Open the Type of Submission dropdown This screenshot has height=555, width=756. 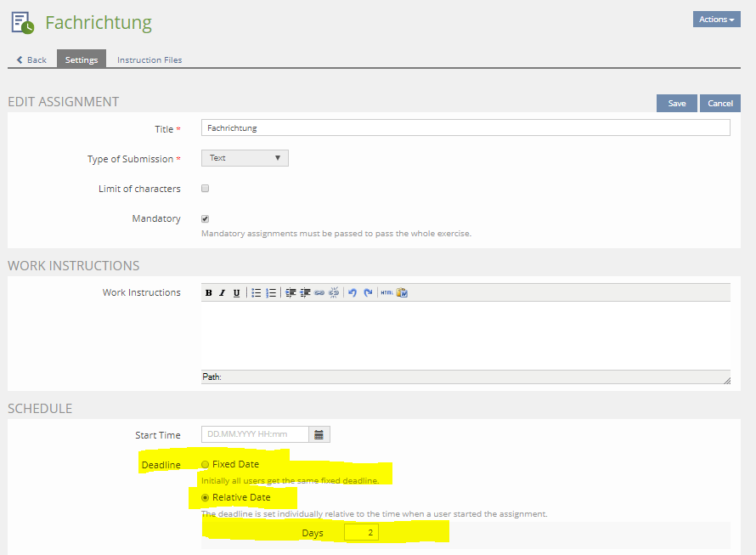click(245, 158)
